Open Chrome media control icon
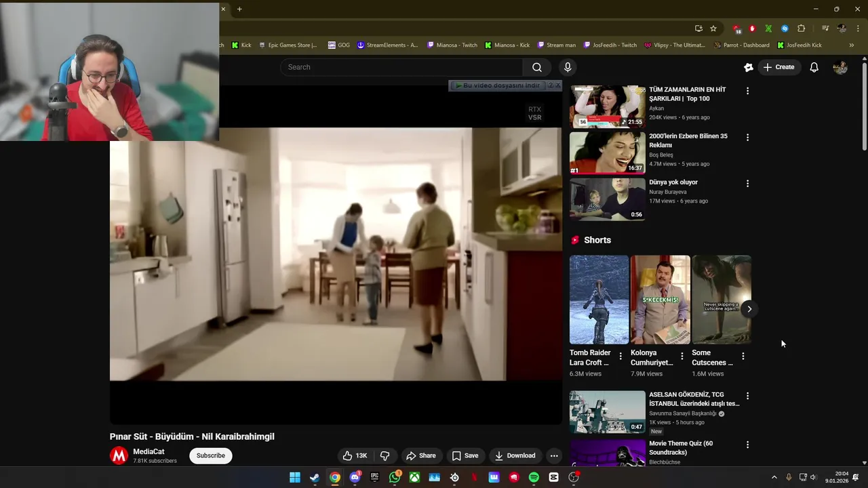Viewport: 868px width, 488px height. [x=825, y=28]
